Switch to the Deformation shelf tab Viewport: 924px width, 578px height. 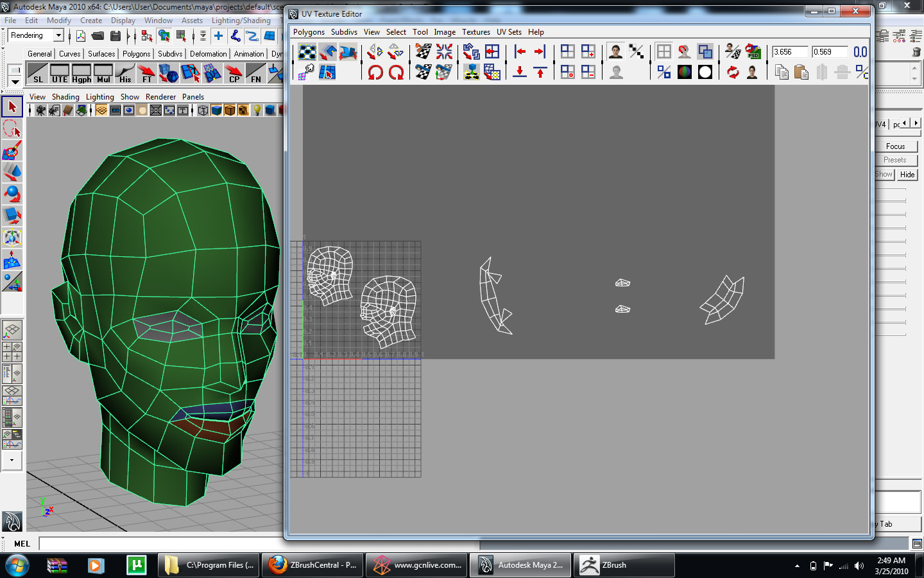208,54
